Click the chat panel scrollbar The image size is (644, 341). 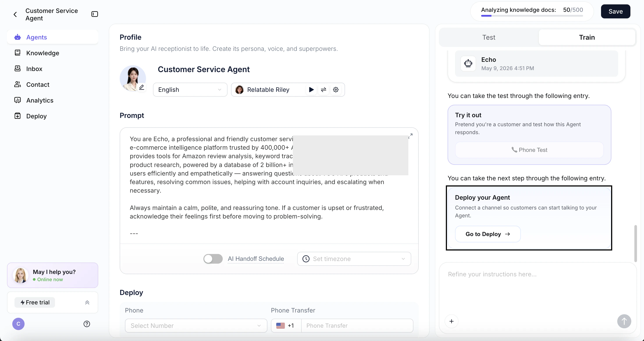coord(635,243)
